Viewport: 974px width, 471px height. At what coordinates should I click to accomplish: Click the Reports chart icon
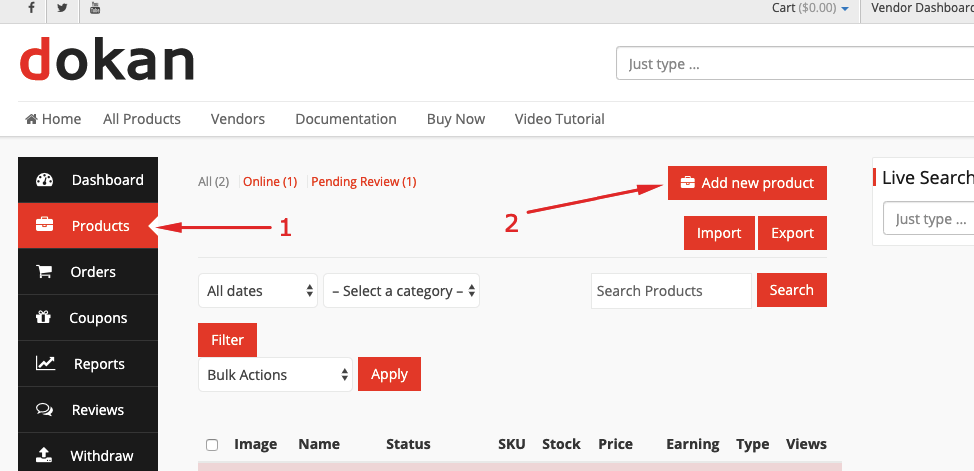(x=45, y=364)
